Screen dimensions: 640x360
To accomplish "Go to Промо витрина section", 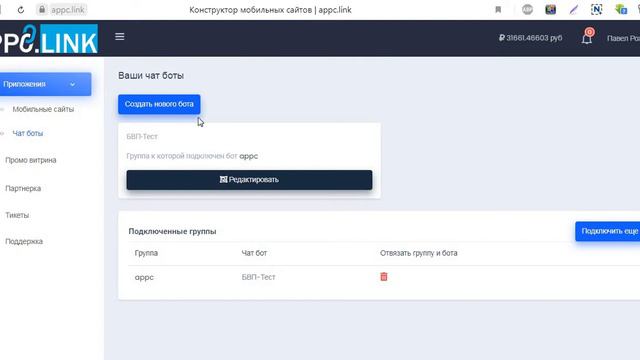I will 31,160.
